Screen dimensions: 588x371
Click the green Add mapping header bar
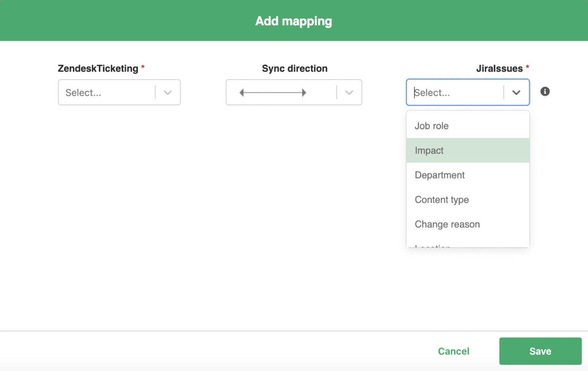(x=293, y=20)
